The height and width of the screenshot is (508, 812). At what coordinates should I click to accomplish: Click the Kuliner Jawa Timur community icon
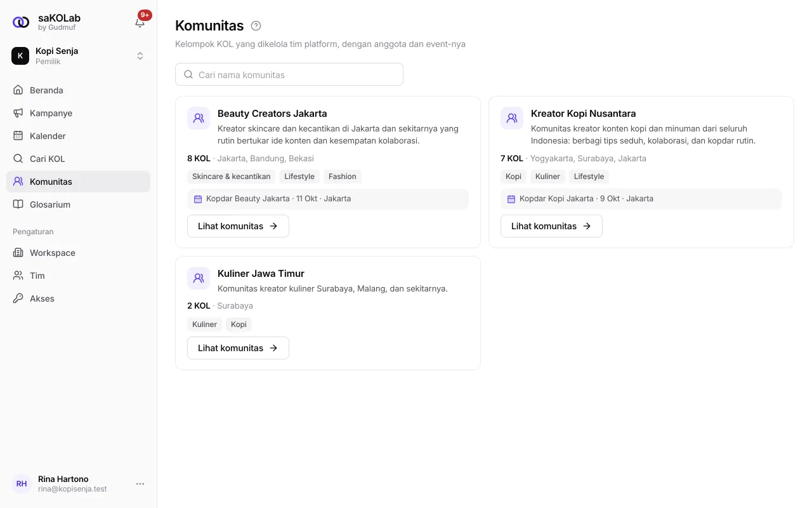coord(199,278)
